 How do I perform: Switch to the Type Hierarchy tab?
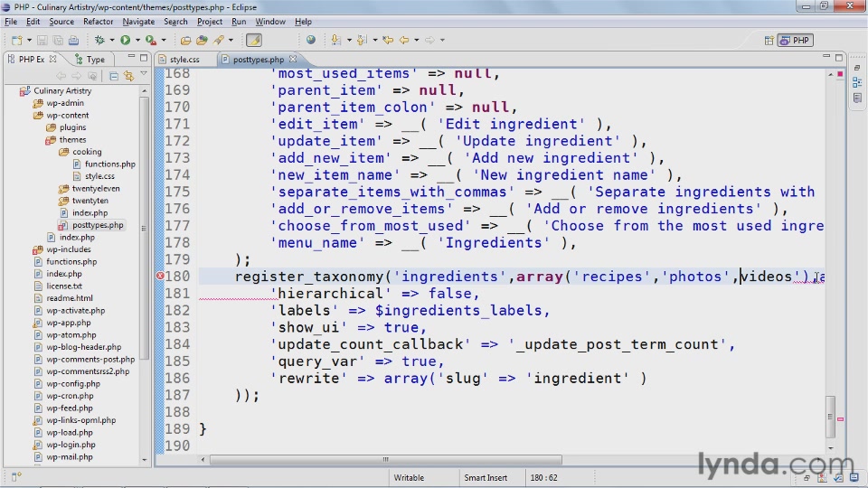click(90, 60)
